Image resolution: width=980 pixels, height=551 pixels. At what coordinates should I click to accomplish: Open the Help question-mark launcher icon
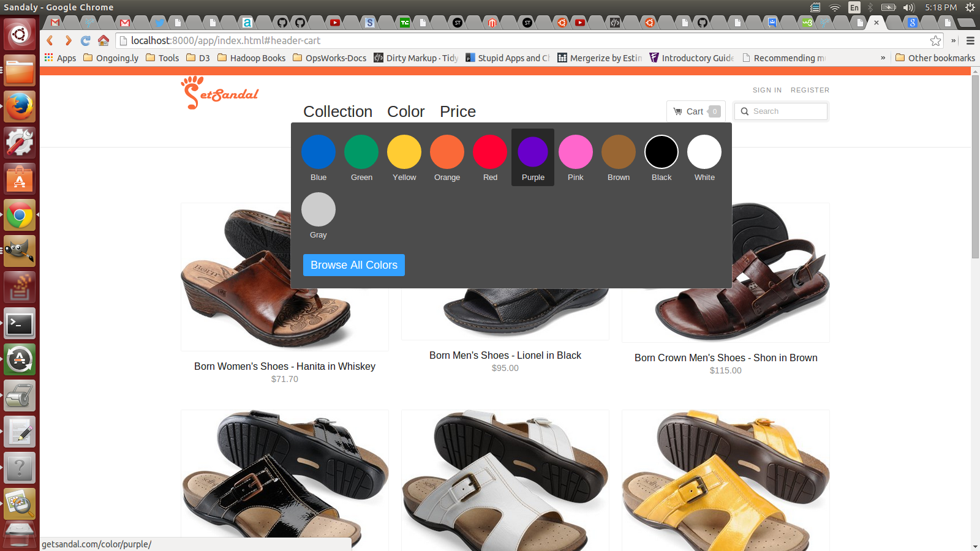(20, 468)
